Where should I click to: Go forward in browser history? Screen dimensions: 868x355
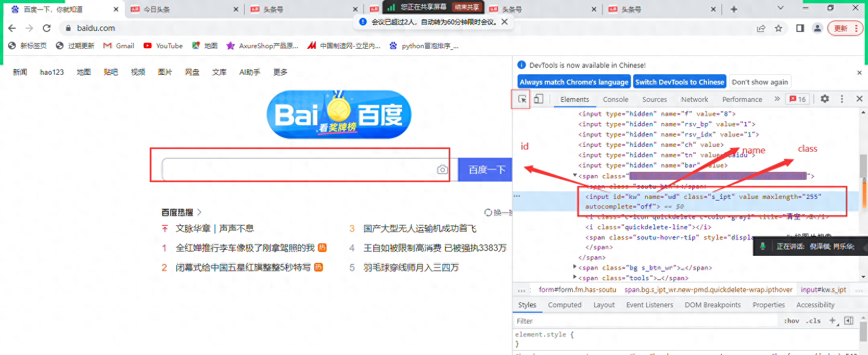(29, 28)
